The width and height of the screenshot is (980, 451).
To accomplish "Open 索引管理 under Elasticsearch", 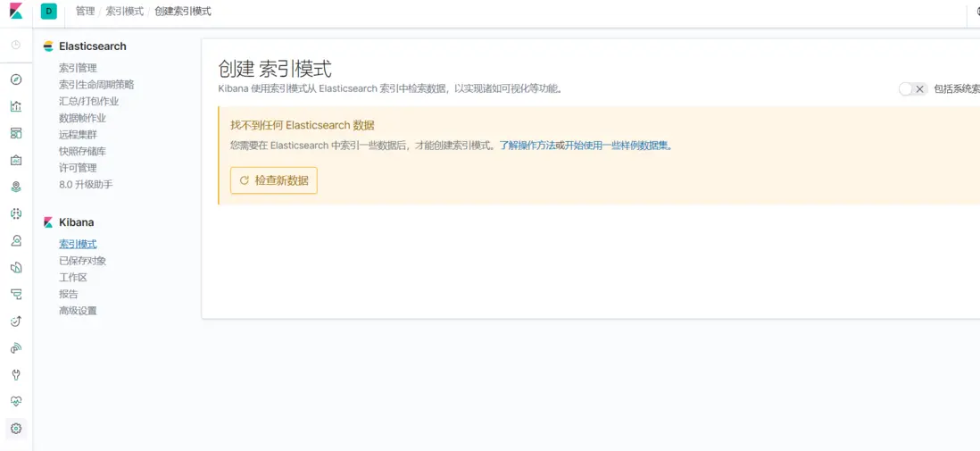I will tap(79, 68).
